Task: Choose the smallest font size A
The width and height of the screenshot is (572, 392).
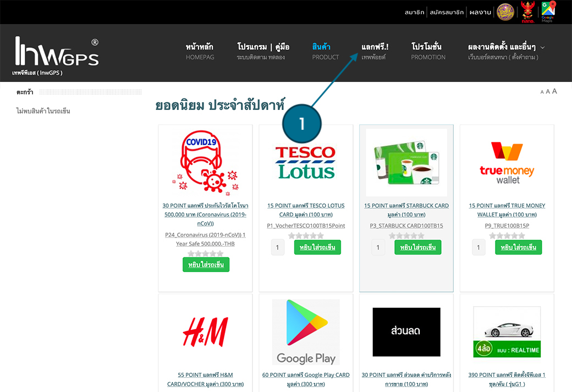Action: [542, 92]
